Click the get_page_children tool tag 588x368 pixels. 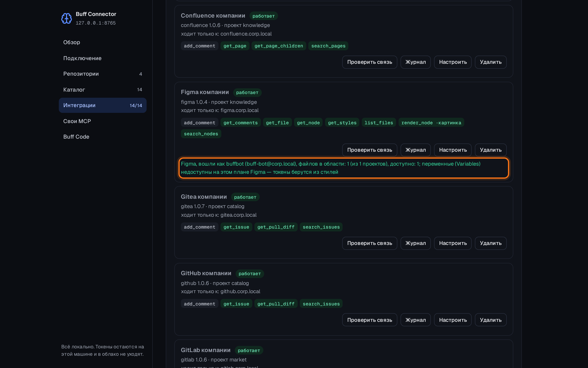pyautogui.click(x=279, y=46)
